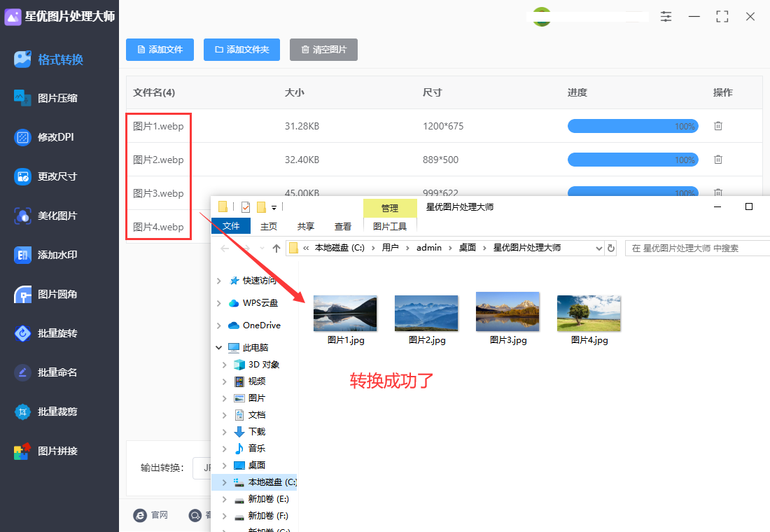This screenshot has height=532, width=770.
Task: Open the app settings sliders icon
Action: click(666, 16)
